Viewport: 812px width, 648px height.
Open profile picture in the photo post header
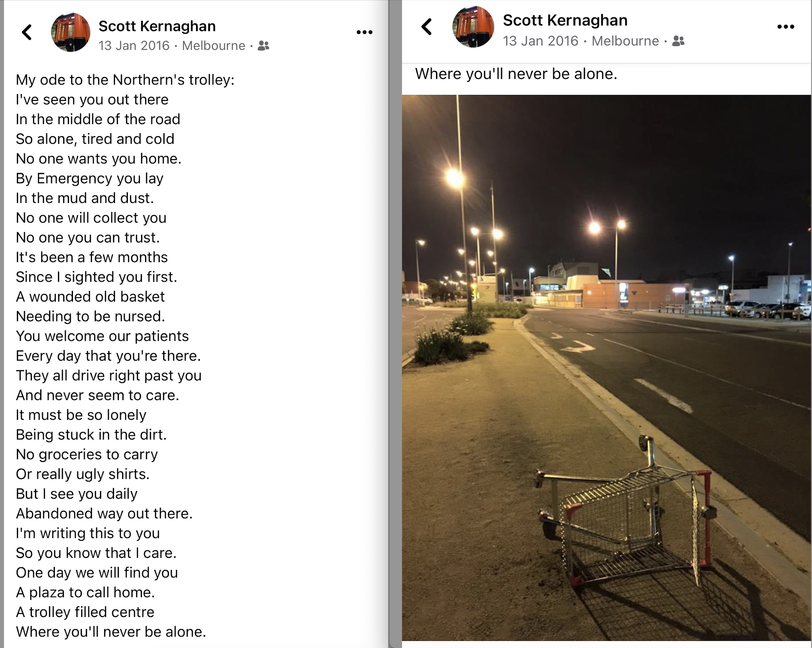473,27
